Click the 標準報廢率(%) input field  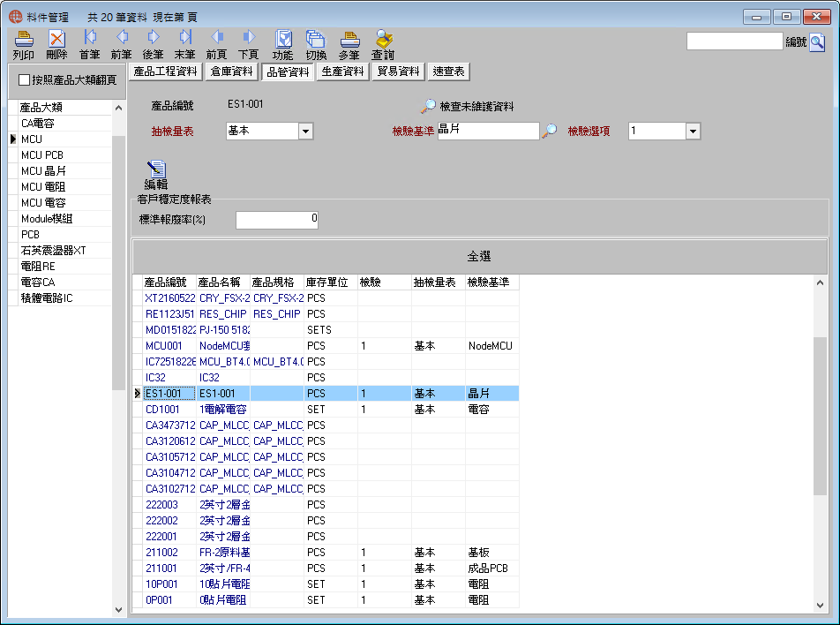(277, 219)
